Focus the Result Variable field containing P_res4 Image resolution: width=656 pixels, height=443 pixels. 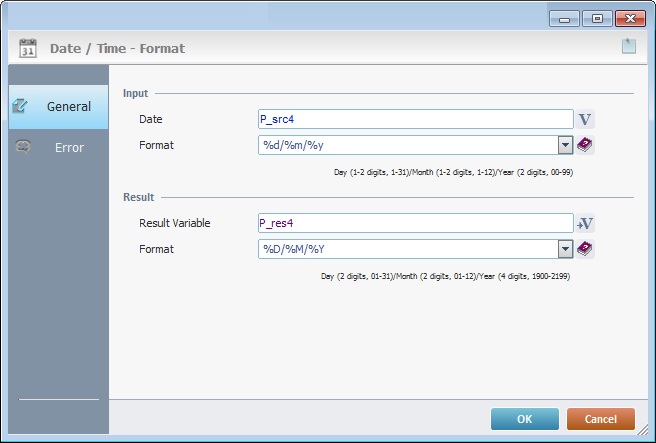click(414, 223)
